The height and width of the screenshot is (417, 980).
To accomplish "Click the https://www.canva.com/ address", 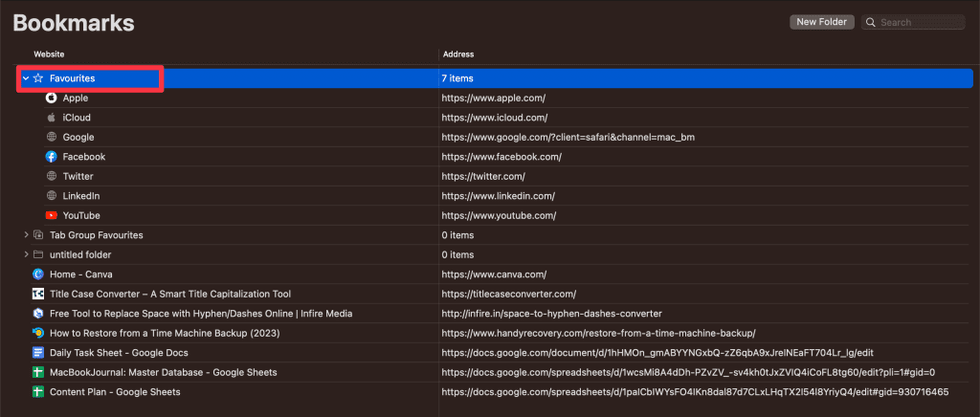I will [495, 274].
